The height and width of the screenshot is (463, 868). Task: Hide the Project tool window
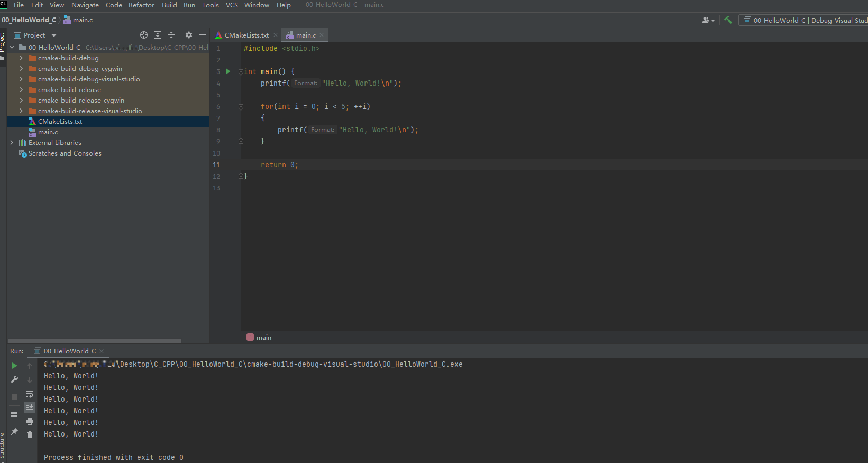203,35
